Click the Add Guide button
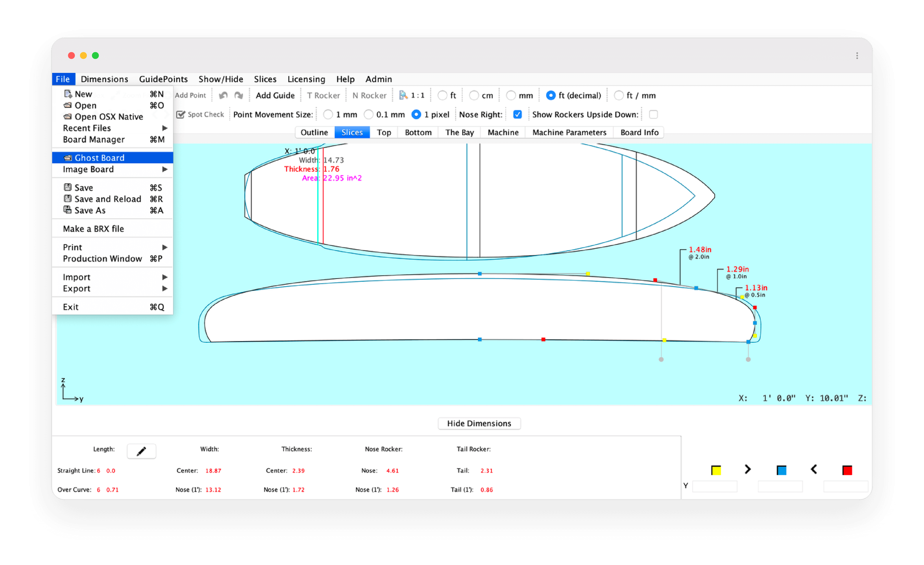 (275, 95)
